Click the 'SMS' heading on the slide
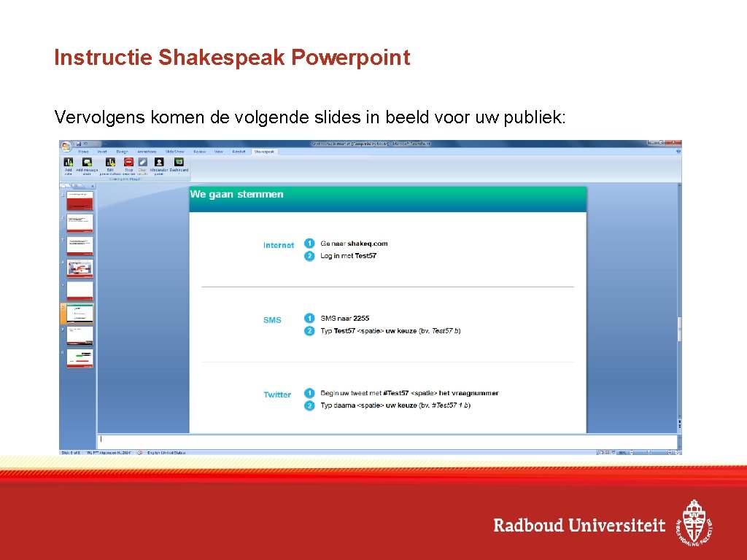This screenshot has height=560, width=747. pos(272,320)
